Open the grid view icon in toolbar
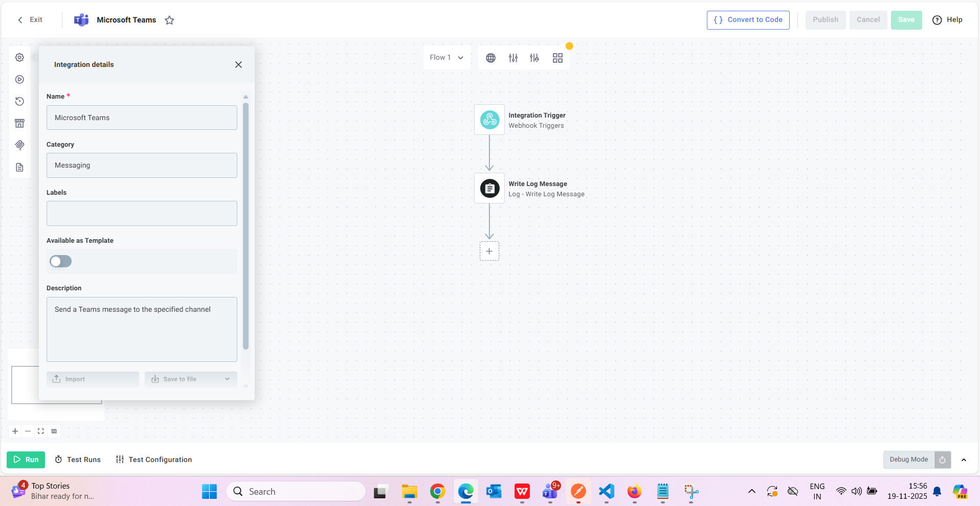This screenshot has height=506, width=980. pos(558,58)
